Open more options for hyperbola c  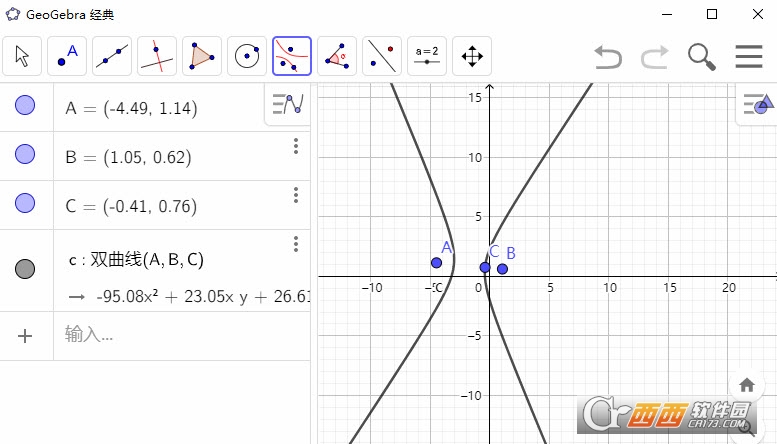[295, 244]
